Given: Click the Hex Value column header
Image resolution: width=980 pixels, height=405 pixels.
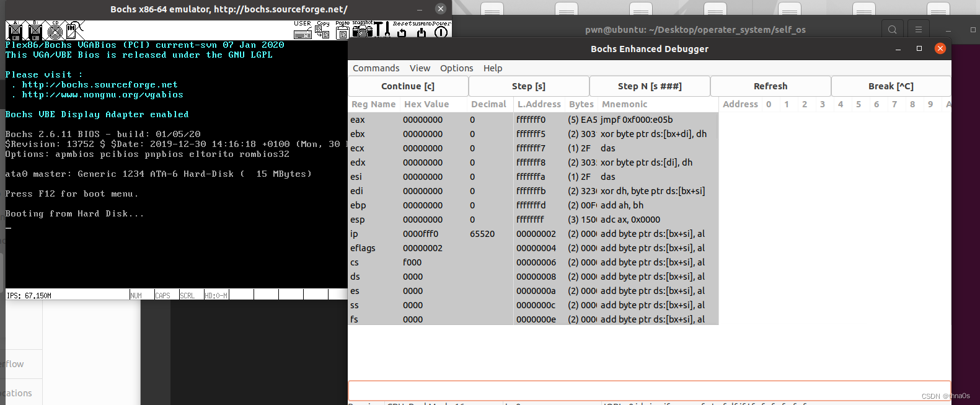Looking at the screenshot, I should (x=426, y=104).
